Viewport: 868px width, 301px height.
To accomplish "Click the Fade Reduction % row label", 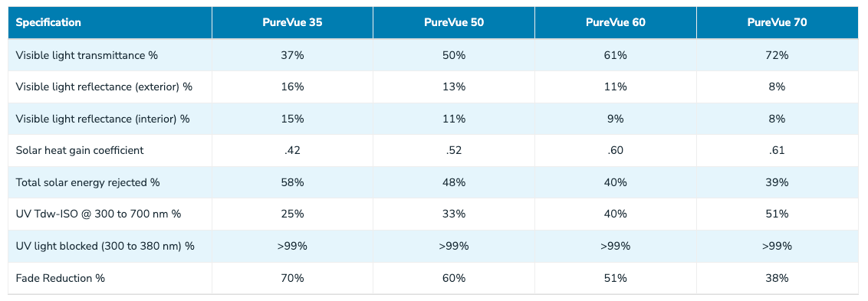I will coord(61,278).
